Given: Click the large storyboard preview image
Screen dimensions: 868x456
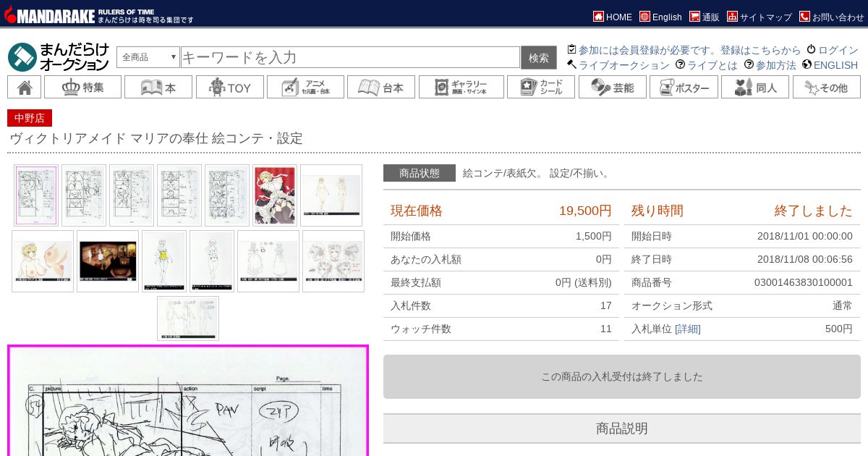Looking at the screenshot, I should [188, 401].
